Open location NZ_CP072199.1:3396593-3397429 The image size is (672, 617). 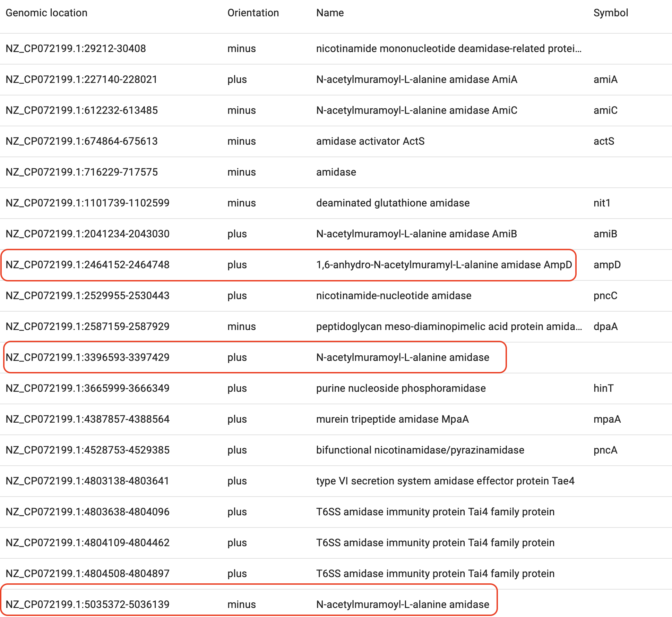[87, 357]
